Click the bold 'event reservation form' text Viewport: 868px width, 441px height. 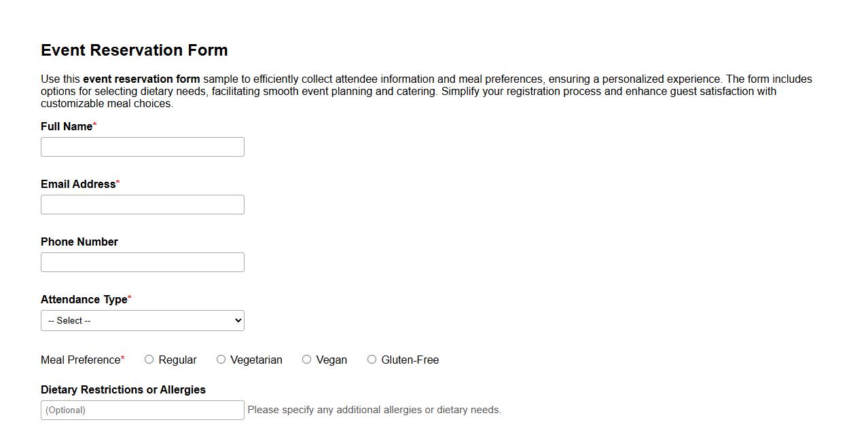(141, 79)
